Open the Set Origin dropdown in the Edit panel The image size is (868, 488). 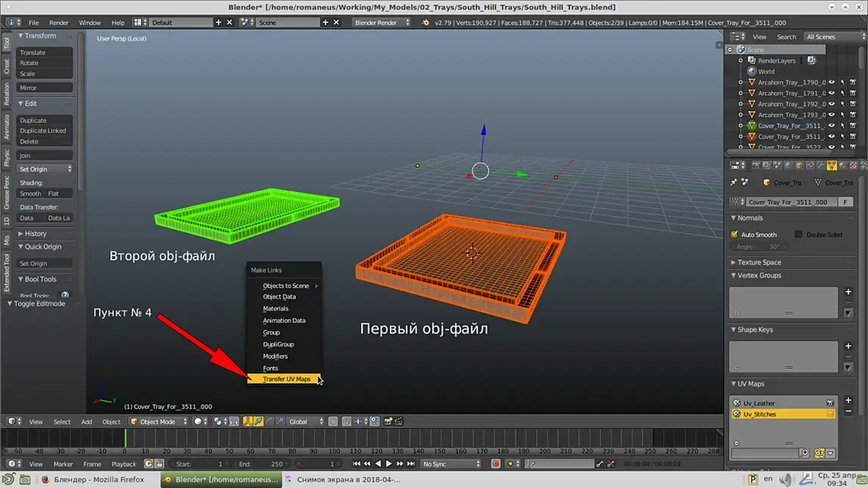click(45, 169)
